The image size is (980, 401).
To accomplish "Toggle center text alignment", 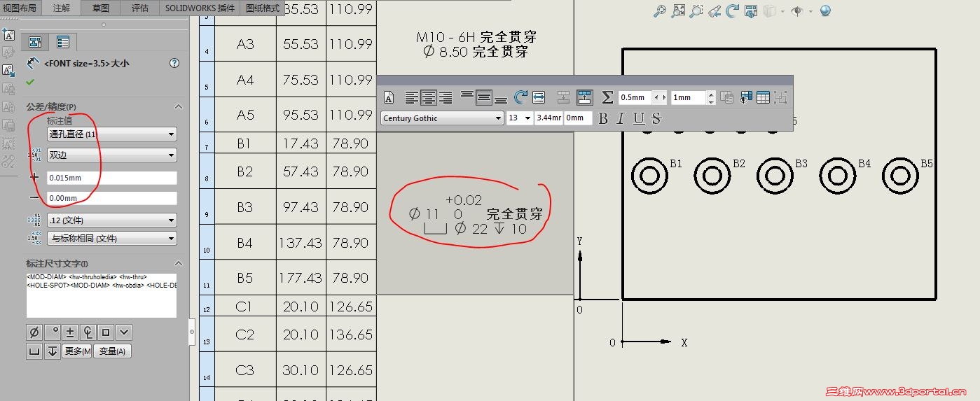I will 429,97.
